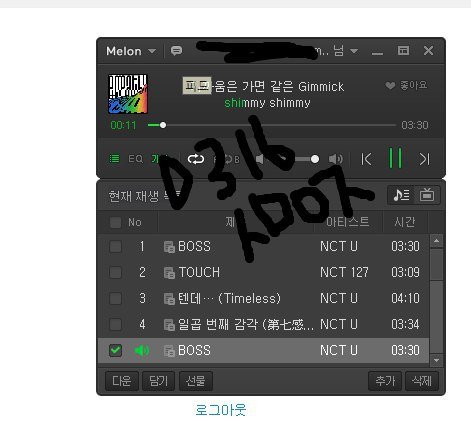Viewport: 471px width, 428px height.
Task: Toggle the playlist view icon
Action: tap(114, 158)
